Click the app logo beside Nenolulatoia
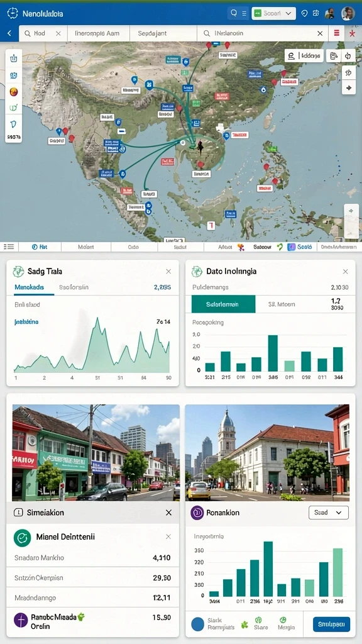This screenshot has width=362, height=644. [x=13, y=14]
